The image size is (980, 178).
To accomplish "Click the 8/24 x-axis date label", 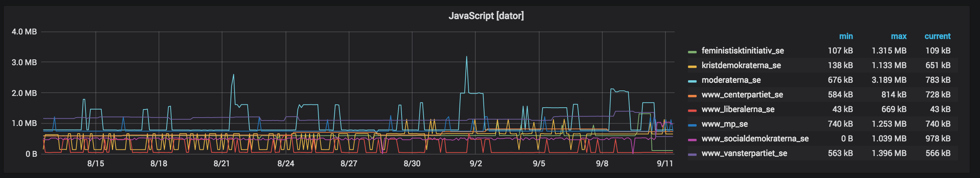I will pos(286,164).
